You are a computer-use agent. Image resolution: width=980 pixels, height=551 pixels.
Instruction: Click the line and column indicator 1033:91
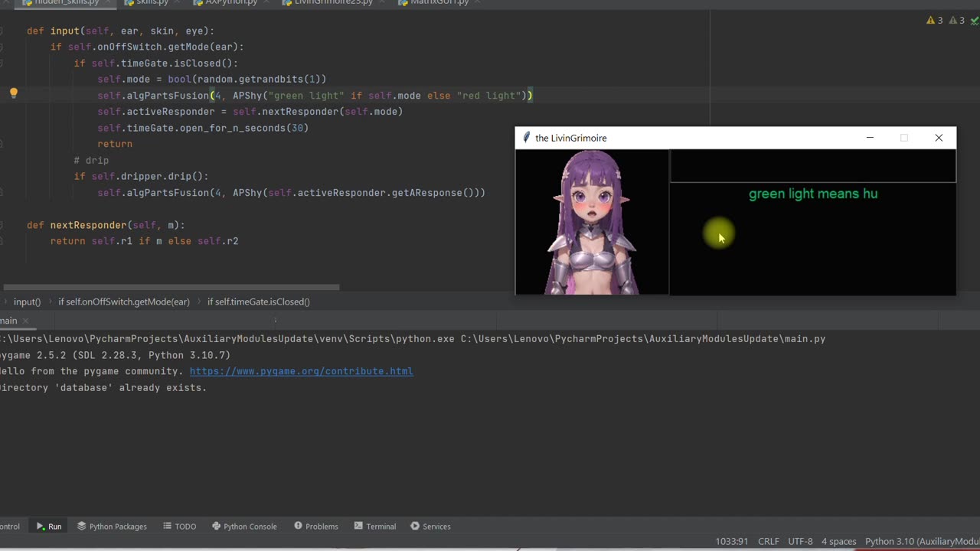732,542
